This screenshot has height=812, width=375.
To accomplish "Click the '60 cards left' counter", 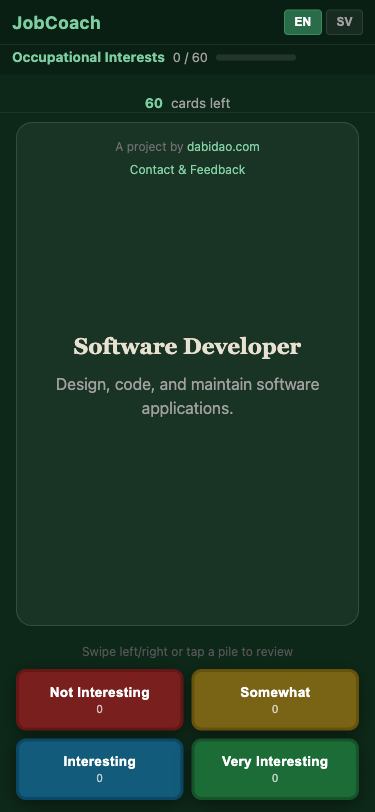I will coord(188,104).
